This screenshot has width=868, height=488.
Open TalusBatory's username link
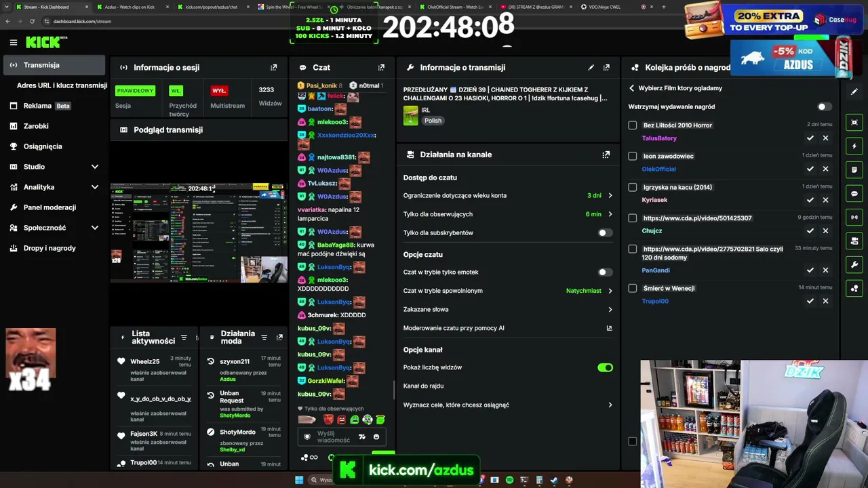(x=659, y=138)
